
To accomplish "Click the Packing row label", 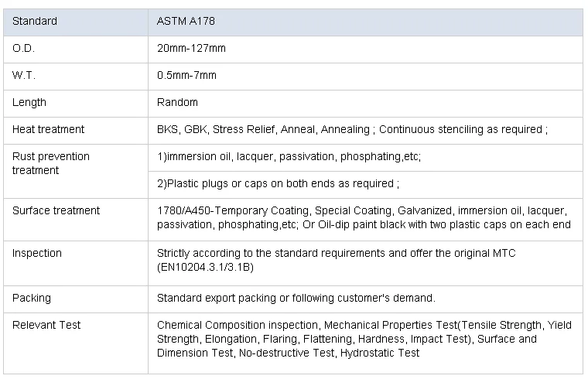I will [x=32, y=298].
